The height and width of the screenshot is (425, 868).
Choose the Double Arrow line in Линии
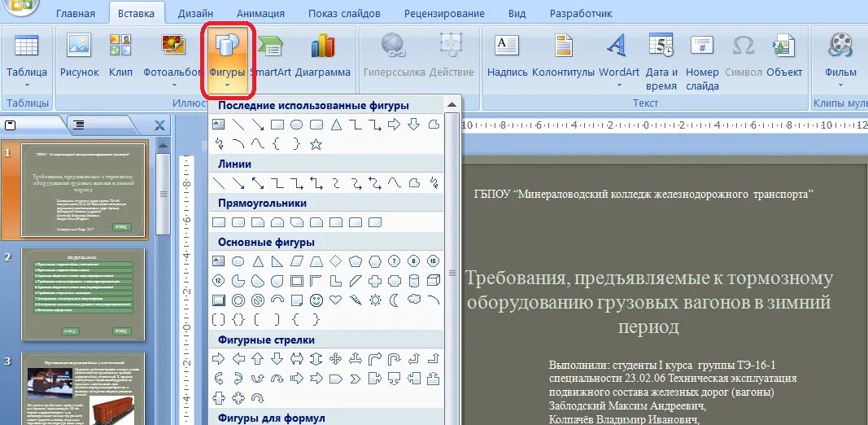pyautogui.click(x=257, y=183)
